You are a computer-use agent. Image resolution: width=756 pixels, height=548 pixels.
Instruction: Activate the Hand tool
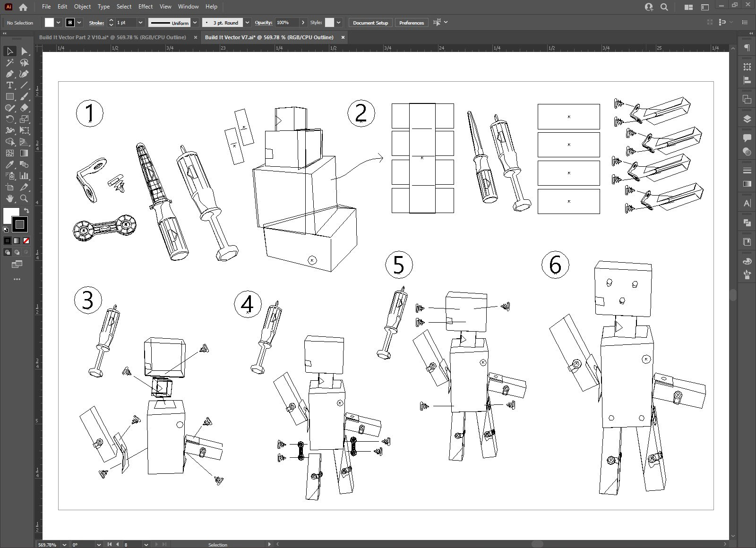pyautogui.click(x=9, y=198)
